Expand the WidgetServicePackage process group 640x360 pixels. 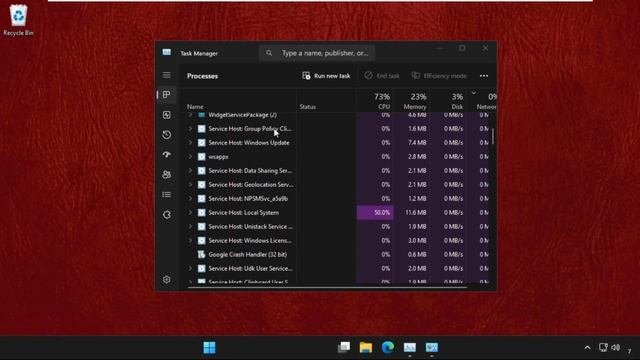pos(190,115)
